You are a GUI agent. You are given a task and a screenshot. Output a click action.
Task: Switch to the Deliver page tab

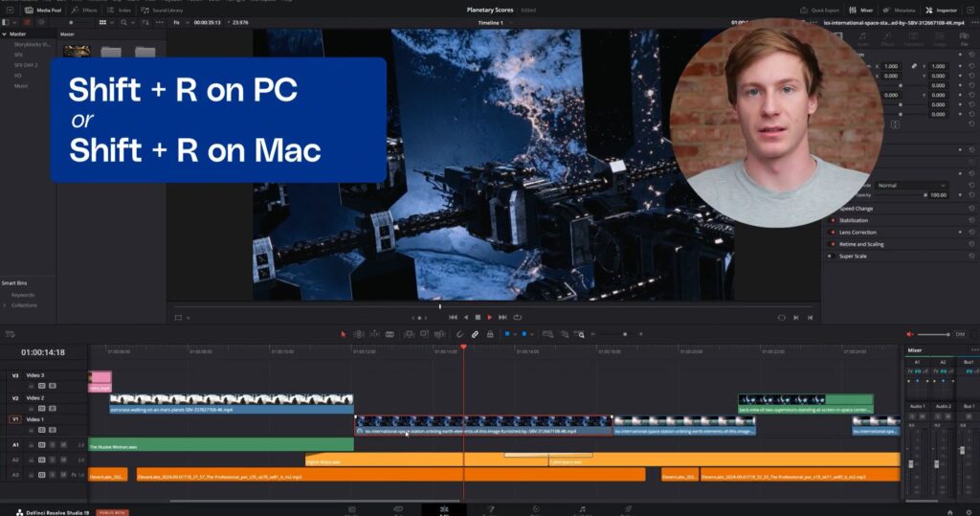(x=628, y=509)
